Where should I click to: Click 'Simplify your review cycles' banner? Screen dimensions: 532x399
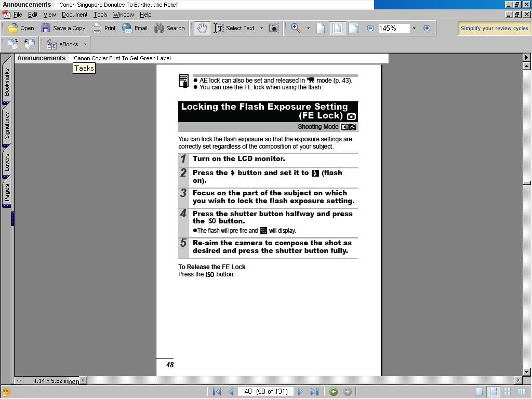(x=495, y=28)
